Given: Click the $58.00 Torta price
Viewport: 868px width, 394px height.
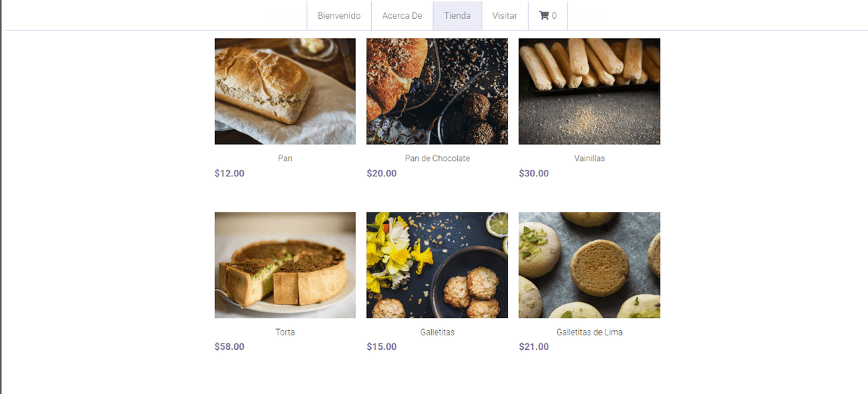Looking at the screenshot, I should click(x=229, y=347).
